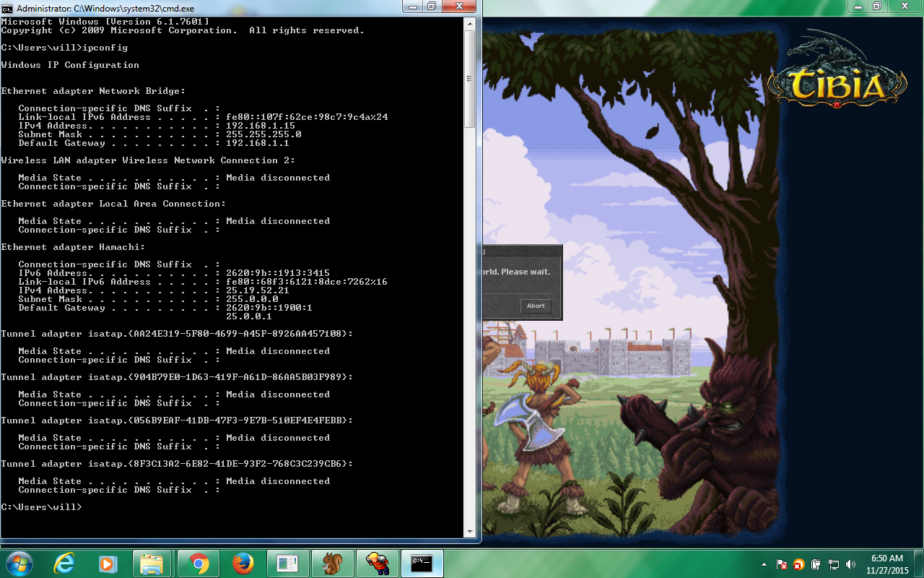Select the cmd.exe taskbar button
Image resolution: width=924 pixels, height=578 pixels.
click(422, 564)
